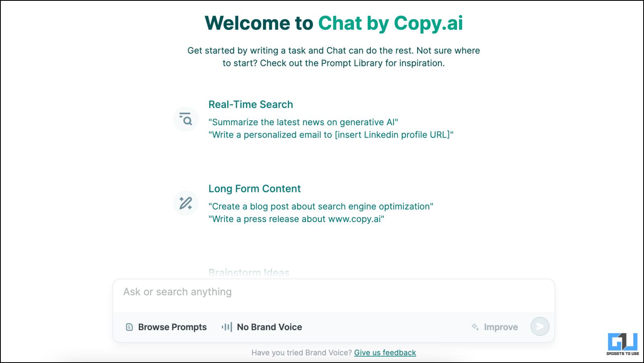This screenshot has height=363, width=644.
Task: Pick the press release about www.copy.ai prompt
Action: click(x=296, y=219)
